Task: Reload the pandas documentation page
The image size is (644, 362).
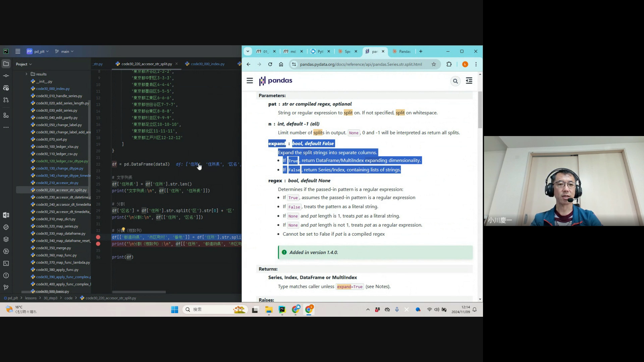Action: (x=270, y=64)
